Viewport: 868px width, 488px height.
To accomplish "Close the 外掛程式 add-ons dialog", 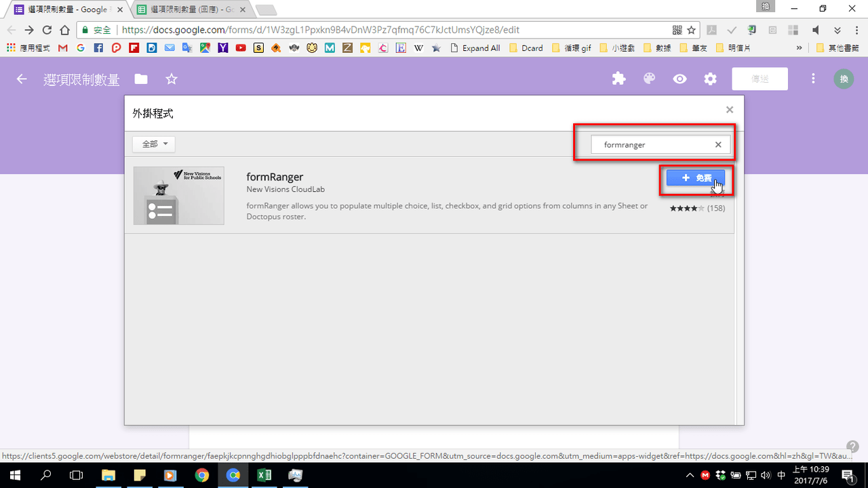I will click(x=730, y=110).
